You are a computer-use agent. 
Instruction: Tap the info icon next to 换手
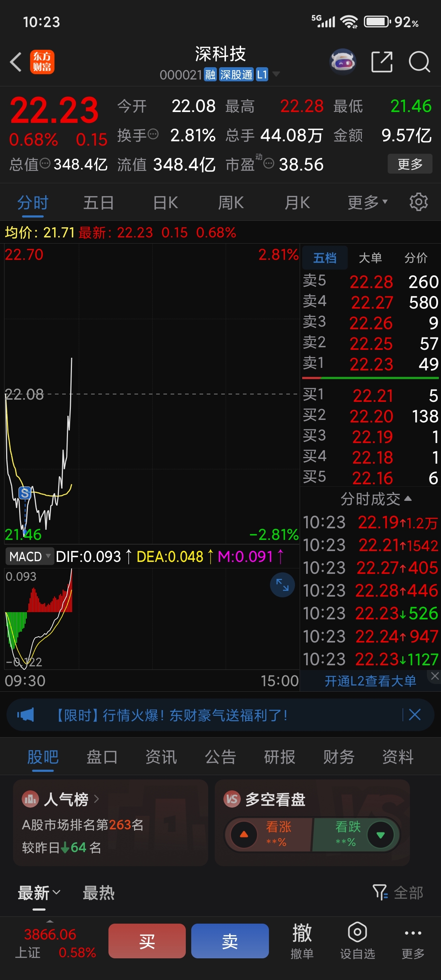click(x=153, y=134)
